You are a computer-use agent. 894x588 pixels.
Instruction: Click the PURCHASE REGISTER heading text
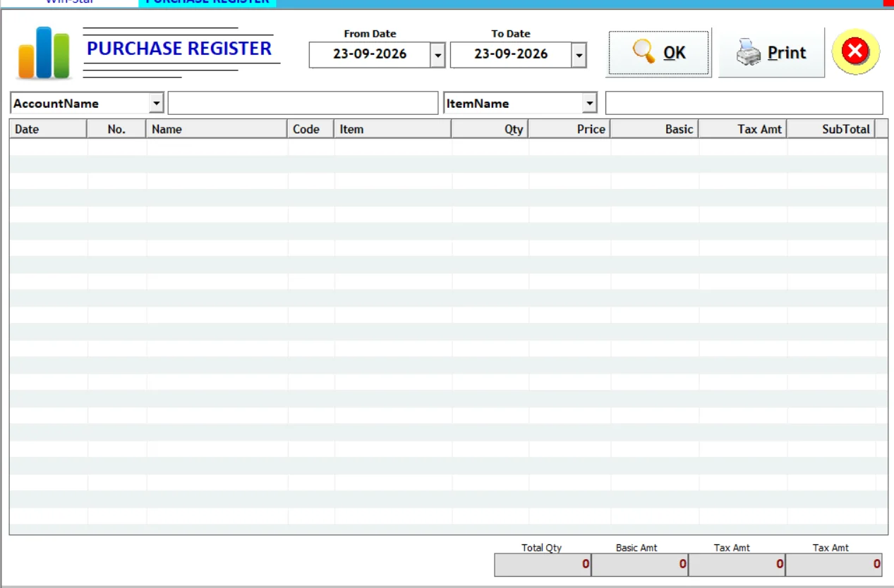(x=179, y=49)
